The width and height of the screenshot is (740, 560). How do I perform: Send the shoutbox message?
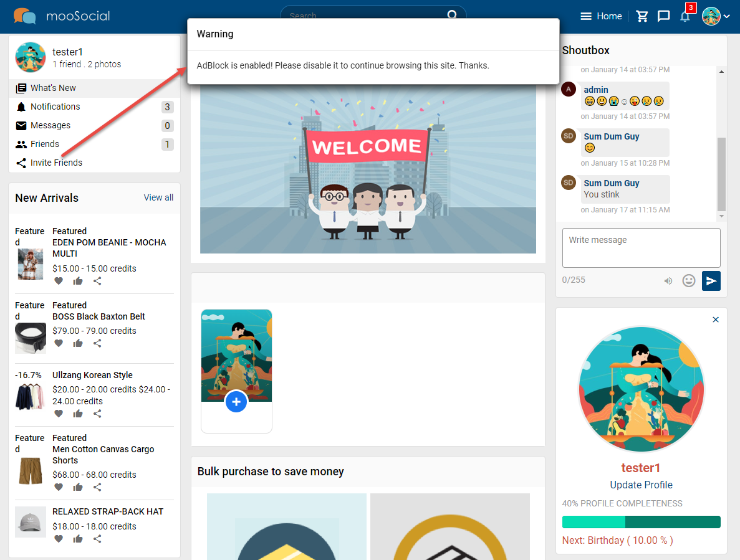coord(711,281)
